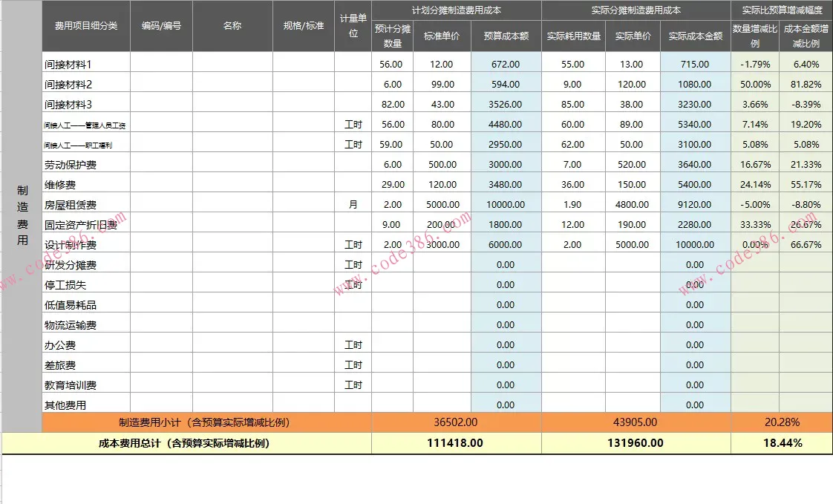Select the 制造费用 merged side label

(x=22, y=216)
